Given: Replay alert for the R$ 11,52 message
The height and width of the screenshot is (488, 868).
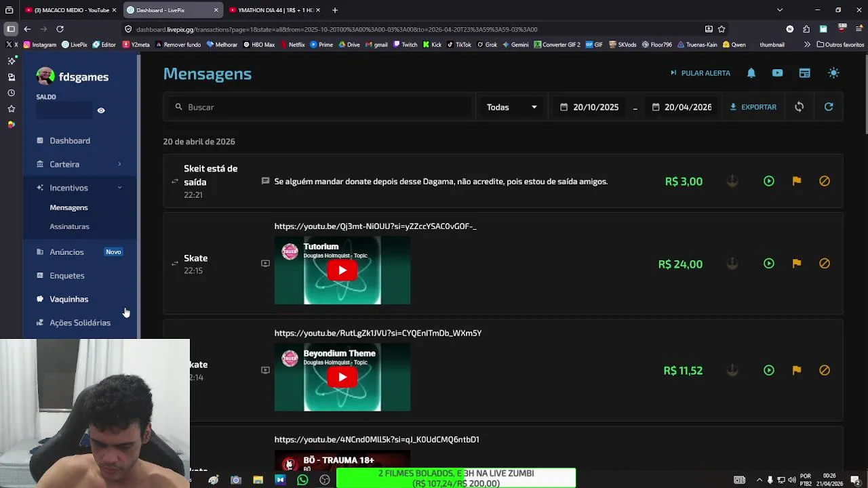Looking at the screenshot, I should [x=769, y=371].
